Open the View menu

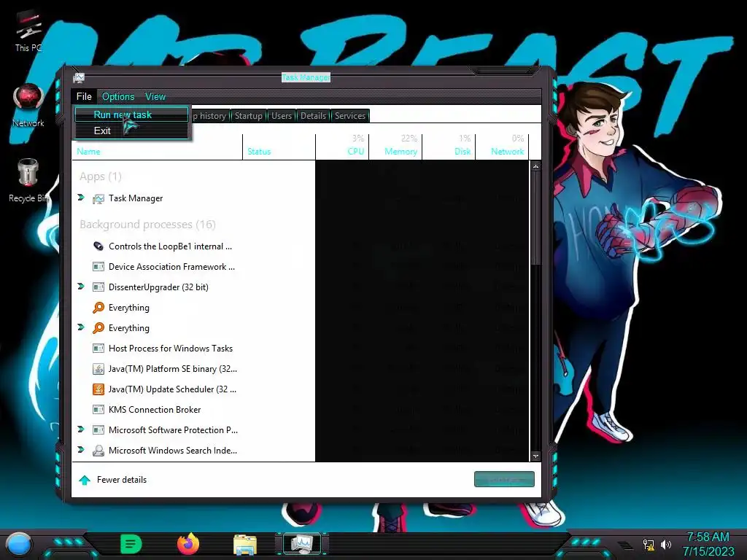pyautogui.click(x=155, y=97)
